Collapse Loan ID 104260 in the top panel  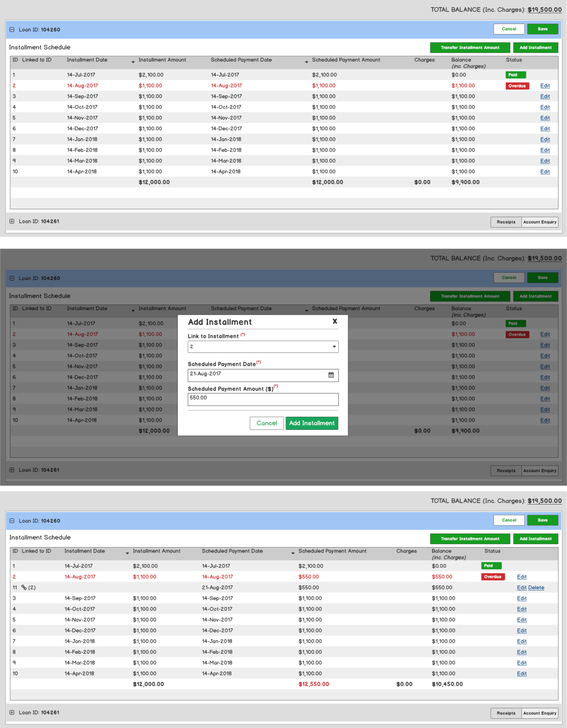[x=12, y=29]
